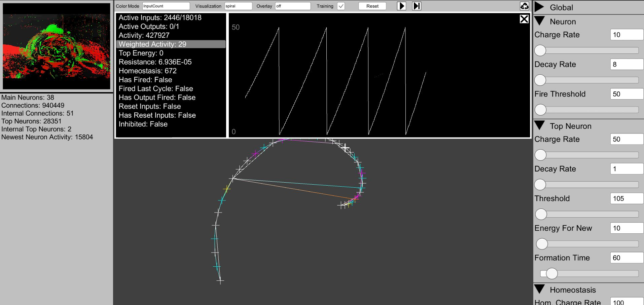Toggle the Training checkbox
This screenshot has height=305, width=644.
click(x=341, y=6)
